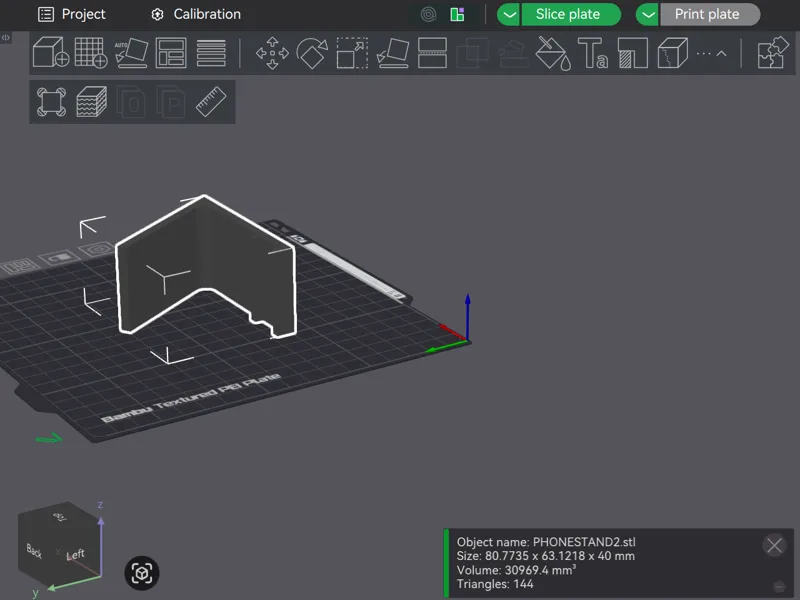The width and height of the screenshot is (800, 600).
Task: Click the Left face of the view cube
Action: 76,554
